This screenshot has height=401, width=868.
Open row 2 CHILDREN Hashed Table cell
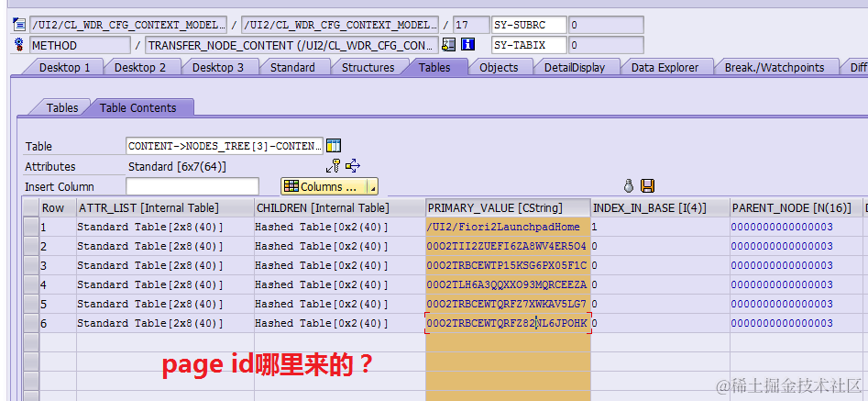tap(340, 246)
